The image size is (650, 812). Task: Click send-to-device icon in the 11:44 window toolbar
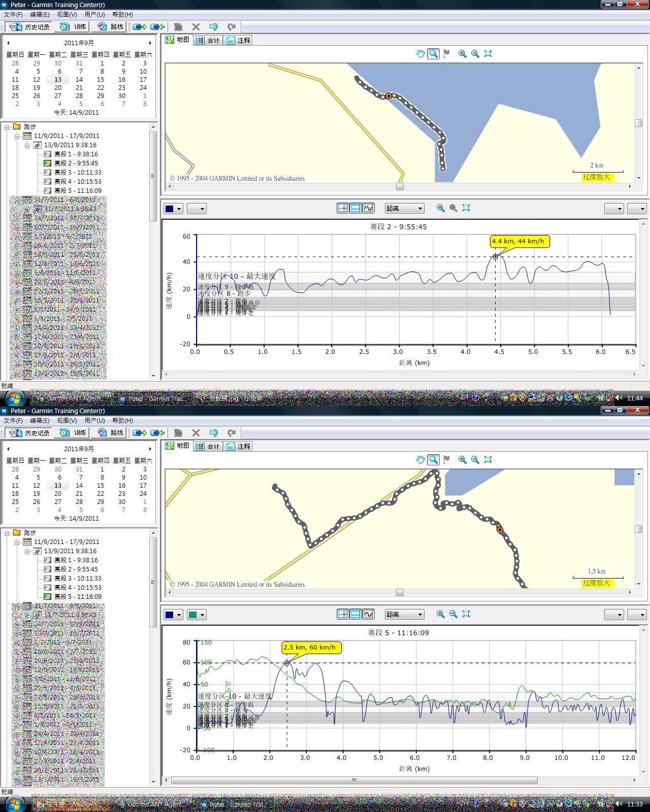pyautogui.click(x=140, y=27)
